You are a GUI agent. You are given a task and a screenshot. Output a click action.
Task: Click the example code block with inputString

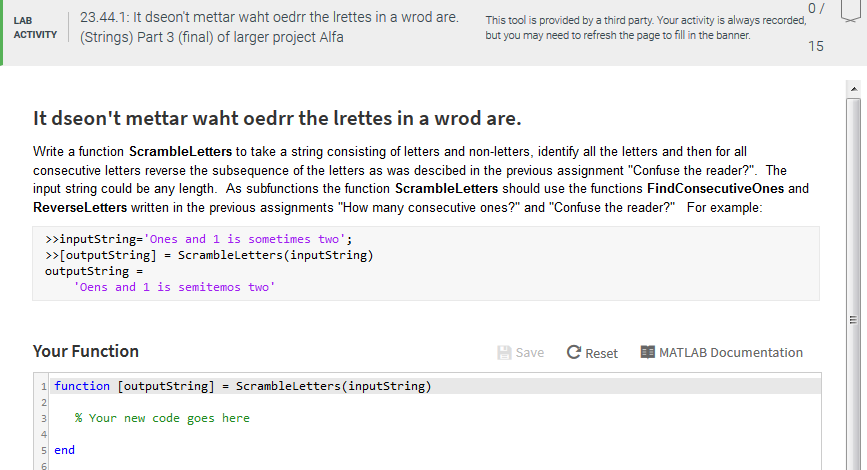[426, 263]
